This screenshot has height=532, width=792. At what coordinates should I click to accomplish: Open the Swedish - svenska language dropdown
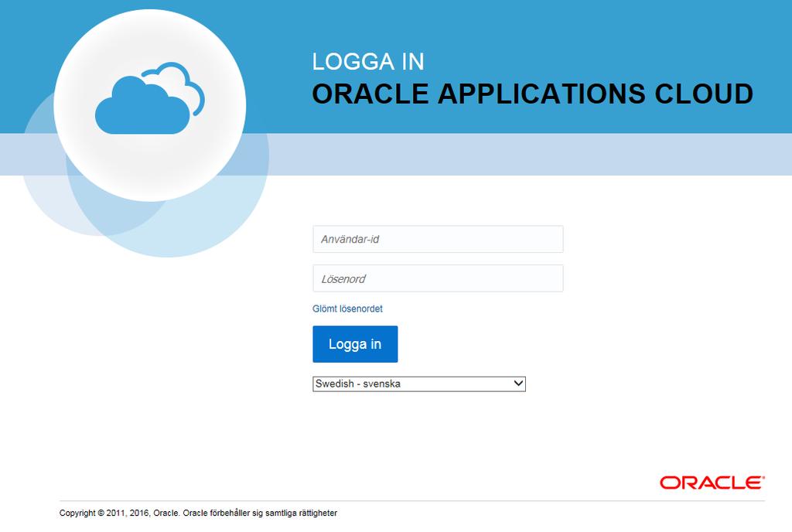coord(419,384)
